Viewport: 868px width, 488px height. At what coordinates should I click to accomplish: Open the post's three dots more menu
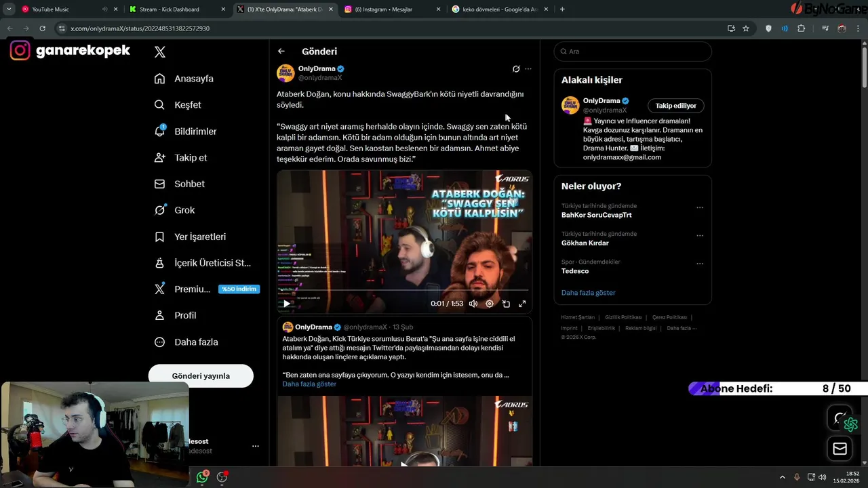[x=528, y=68]
